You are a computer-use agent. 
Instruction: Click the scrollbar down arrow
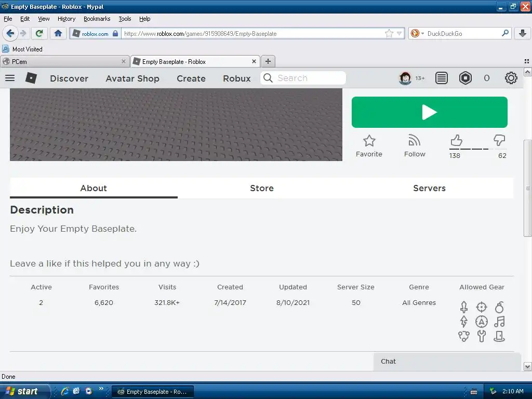(527, 366)
